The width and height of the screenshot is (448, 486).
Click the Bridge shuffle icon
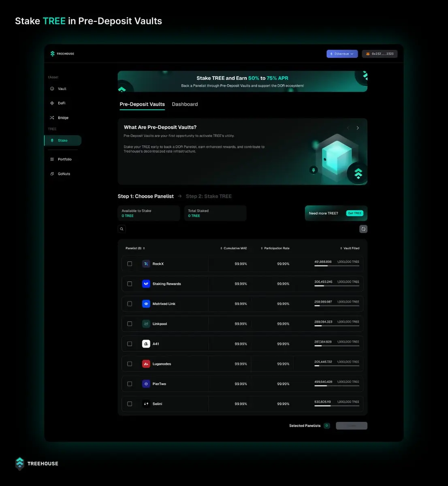52,118
